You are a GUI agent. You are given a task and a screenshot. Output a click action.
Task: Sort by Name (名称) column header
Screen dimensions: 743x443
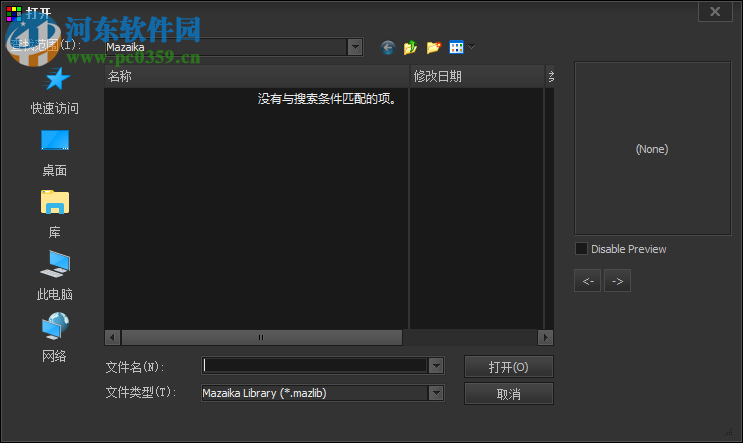tap(256, 76)
